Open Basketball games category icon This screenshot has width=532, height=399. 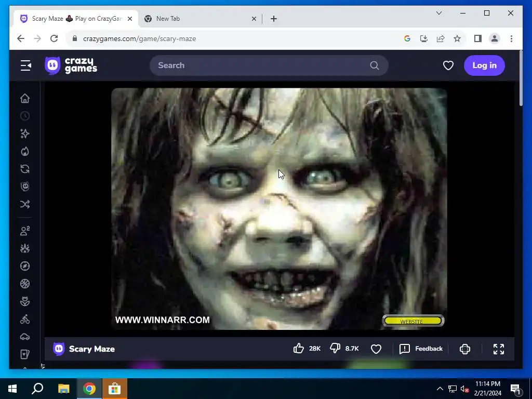click(25, 284)
